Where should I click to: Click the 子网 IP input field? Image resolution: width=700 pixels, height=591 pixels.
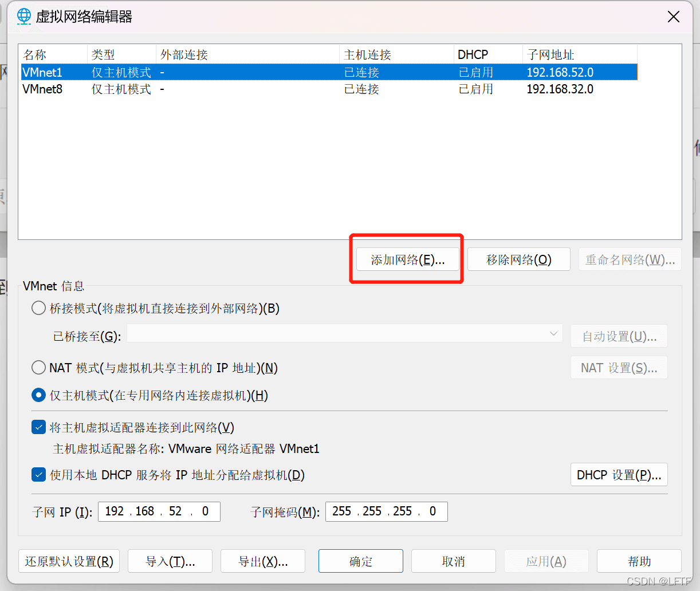click(159, 511)
